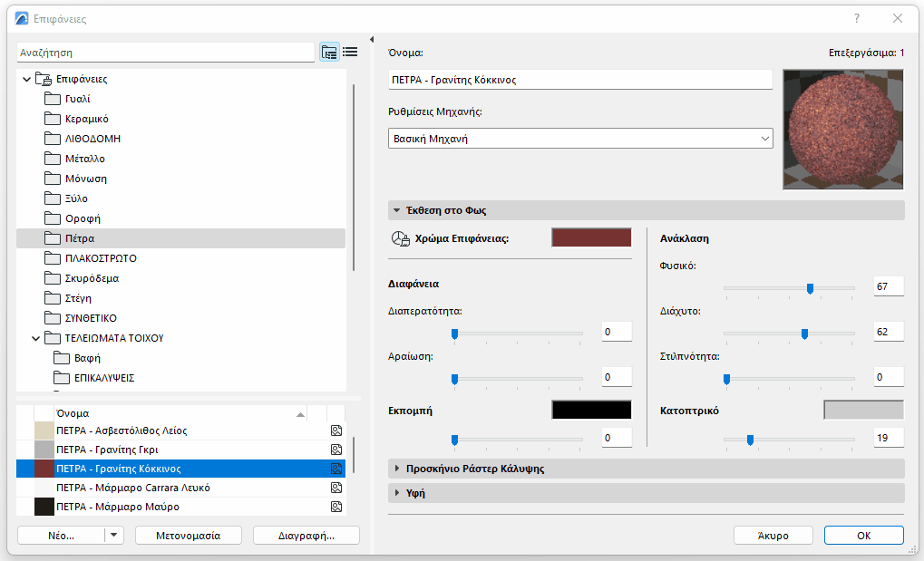
Task: Switch to folder tree view
Action: point(328,52)
